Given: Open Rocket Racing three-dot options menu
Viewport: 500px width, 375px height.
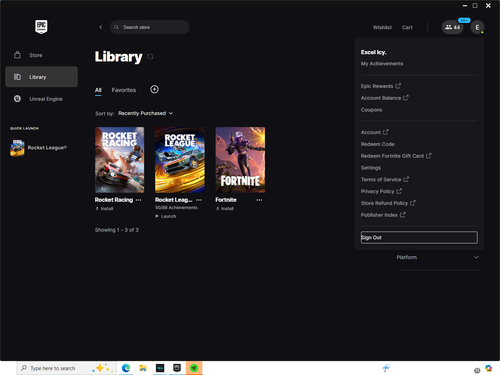Looking at the screenshot, I should [x=139, y=200].
